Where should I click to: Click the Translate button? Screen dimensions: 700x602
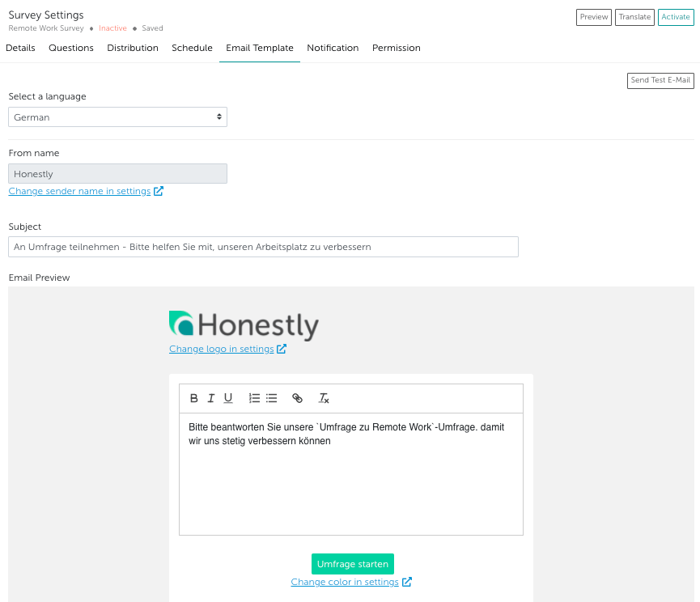point(634,17)
